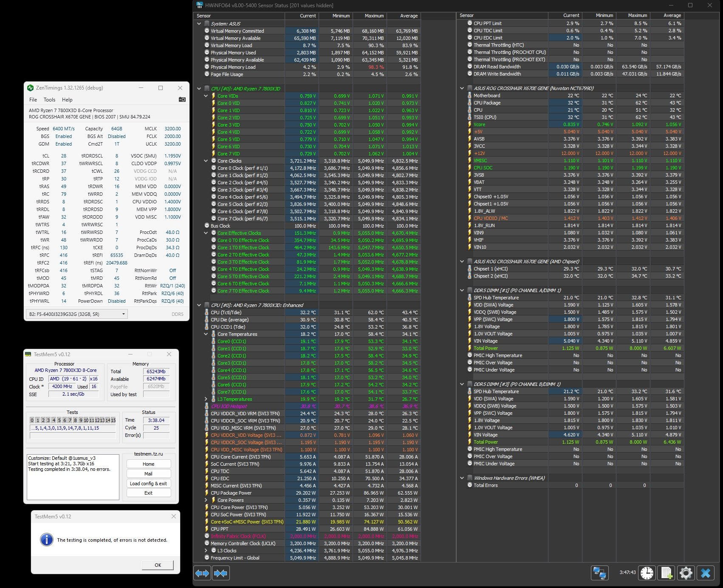Image resolution: width=723 pixels, height=588 pixels.
Task: Click the clock icon beside the 3:47:43 timer
Action: tap(647, 573)
